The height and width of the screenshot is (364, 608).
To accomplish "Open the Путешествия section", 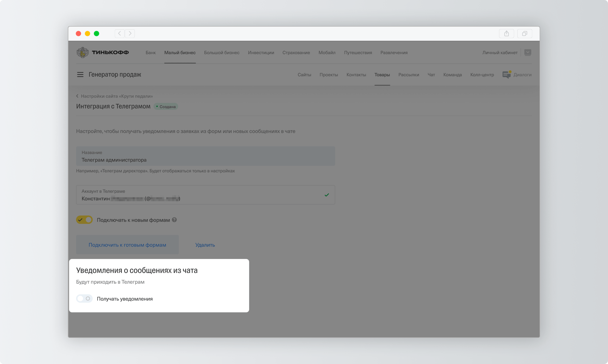I will [358, 53].
